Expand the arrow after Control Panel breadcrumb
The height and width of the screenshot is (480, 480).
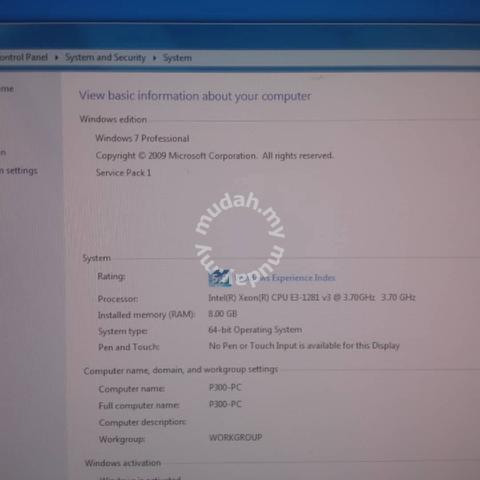(56, 58)
